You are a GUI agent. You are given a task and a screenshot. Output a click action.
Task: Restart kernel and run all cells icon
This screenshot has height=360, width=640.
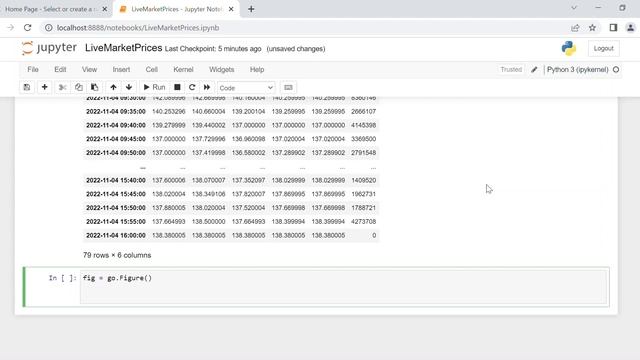pyautogui.click(x=207, y=87)
